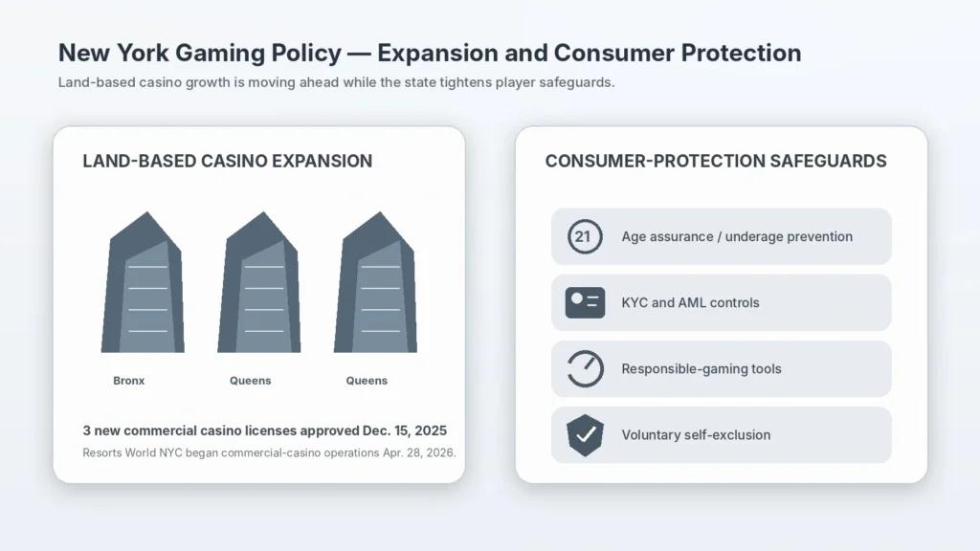The image size is (980, 551).
Task: Click the Queens label under the middle building
Action: [250, 381]
